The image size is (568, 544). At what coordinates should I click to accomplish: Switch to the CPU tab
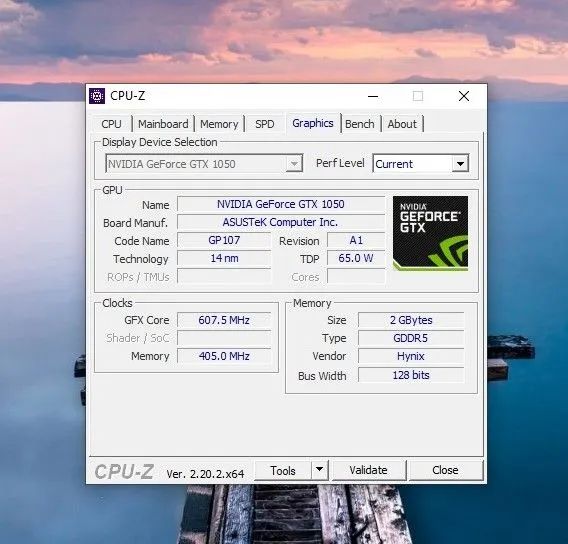pos(111,124)
